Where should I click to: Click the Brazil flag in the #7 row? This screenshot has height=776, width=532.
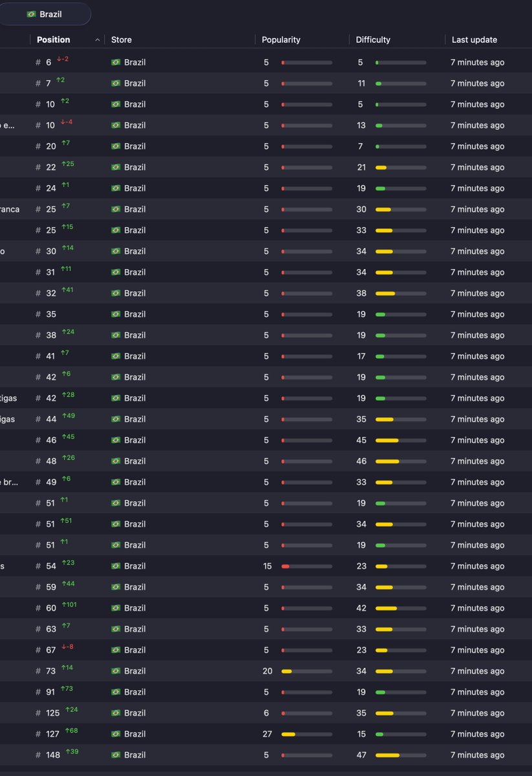coord(116,83)
